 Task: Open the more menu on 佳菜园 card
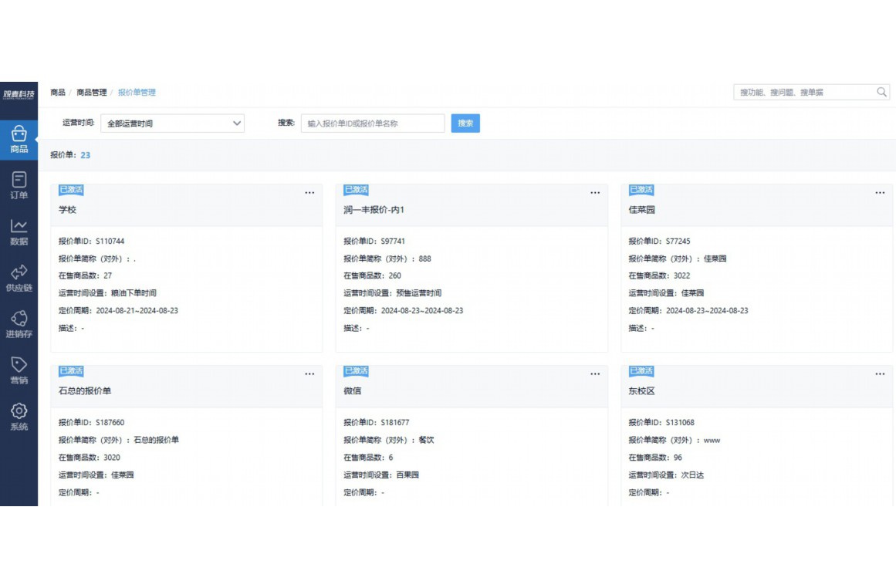click(x=880, y=193)
